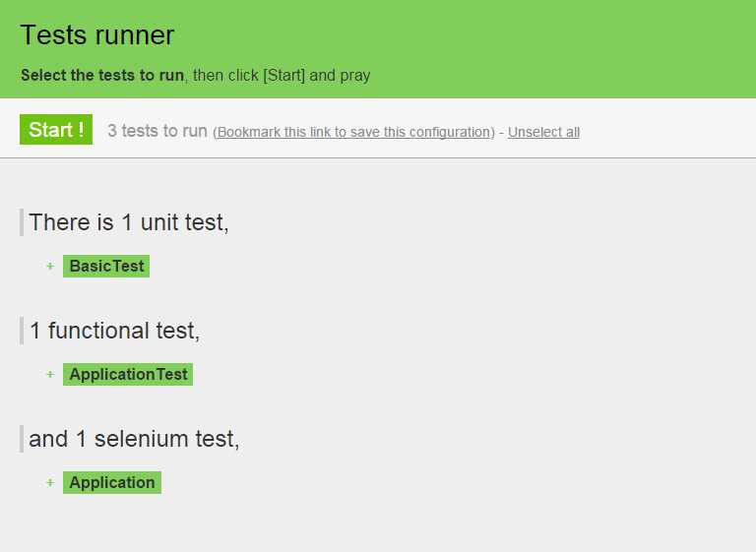Image resolution: width=756 pixels, height=552 pixels.
Task: Click the Start ! button
Action: click(56, 130)
